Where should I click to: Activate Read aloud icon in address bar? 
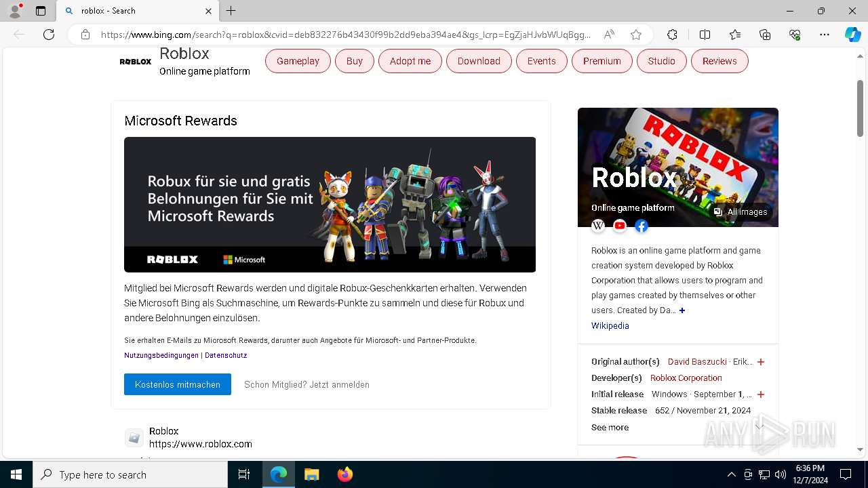click(609, 35)
